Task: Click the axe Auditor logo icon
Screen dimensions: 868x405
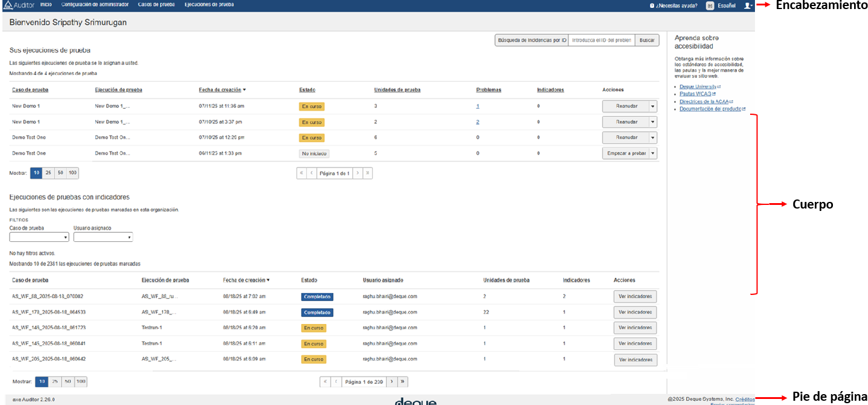Action: (x=7, y=5)
